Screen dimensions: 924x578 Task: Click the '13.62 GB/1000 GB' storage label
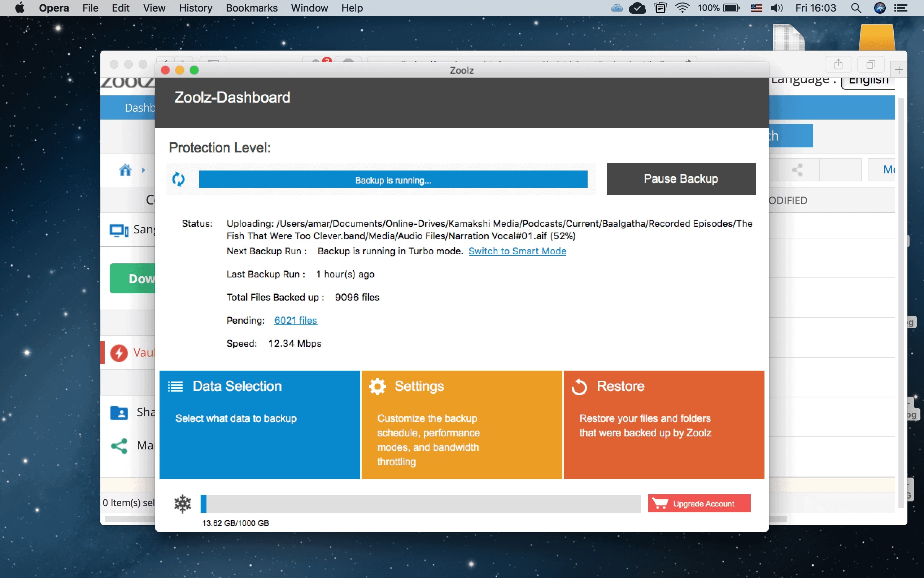(236, 523)
